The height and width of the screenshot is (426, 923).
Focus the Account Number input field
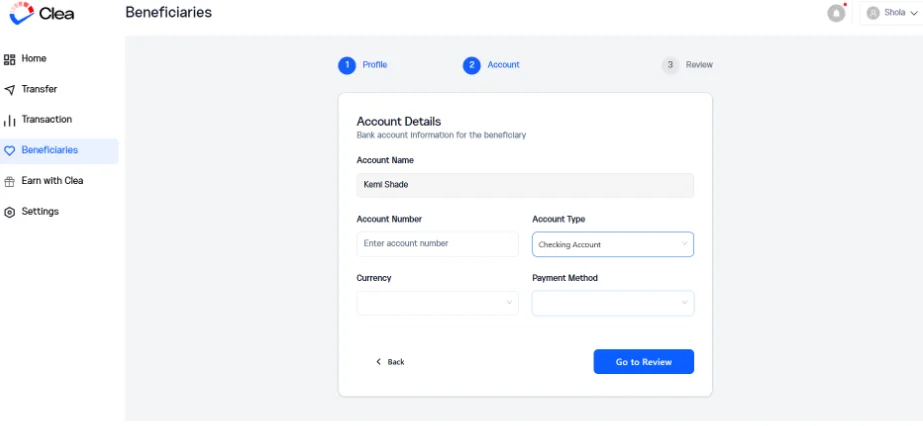[x=437, y=244]
